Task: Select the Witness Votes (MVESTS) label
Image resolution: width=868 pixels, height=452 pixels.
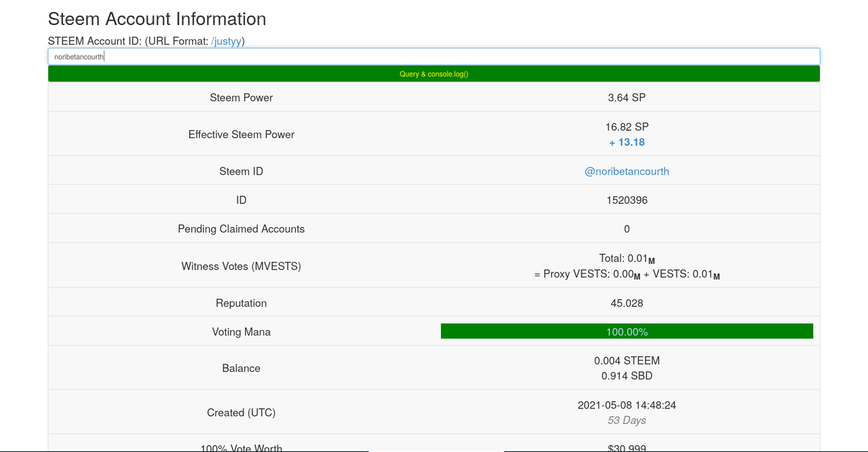Action: [241, 266]
